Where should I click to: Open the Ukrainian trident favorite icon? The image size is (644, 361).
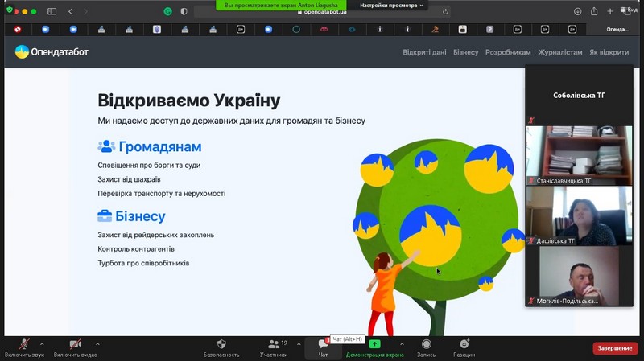[x=157, y=29]
